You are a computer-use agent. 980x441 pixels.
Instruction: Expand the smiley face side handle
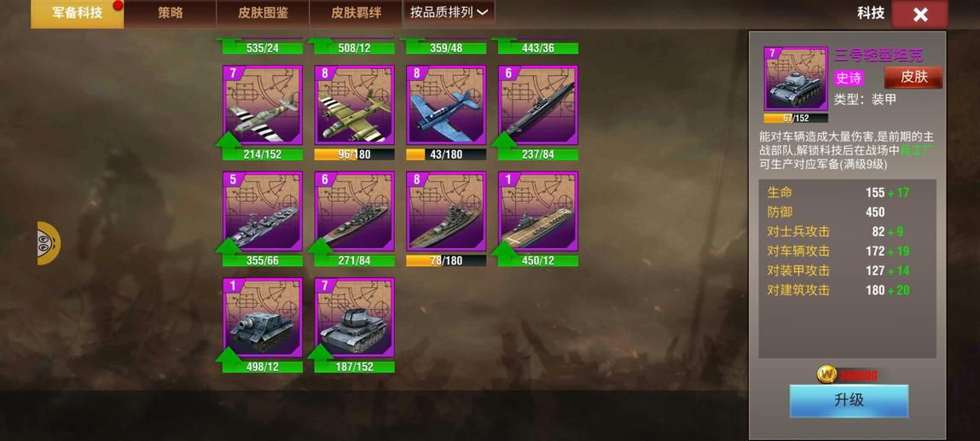pos(49,243)
